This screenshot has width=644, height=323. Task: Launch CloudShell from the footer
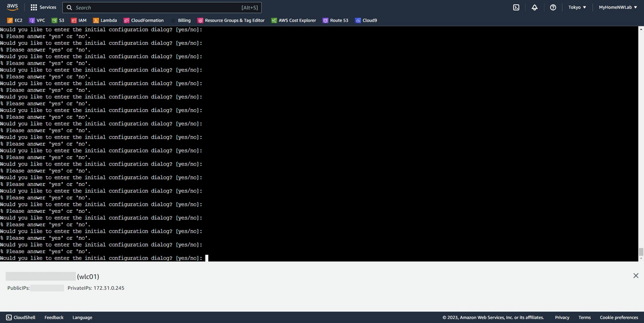click(x=20, y=318)
